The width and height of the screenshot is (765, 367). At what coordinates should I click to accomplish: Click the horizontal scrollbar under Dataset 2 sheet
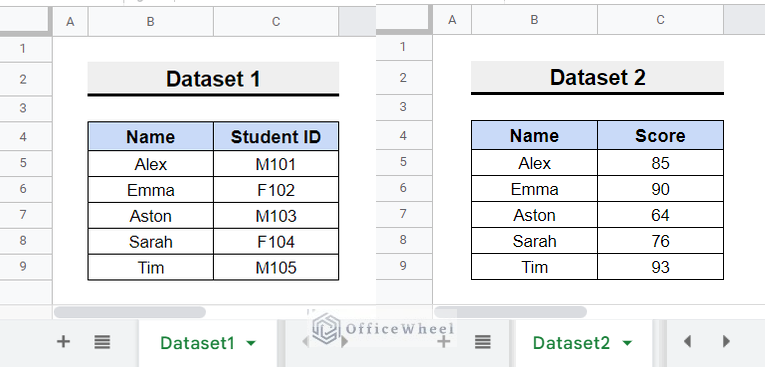[510, 311]
